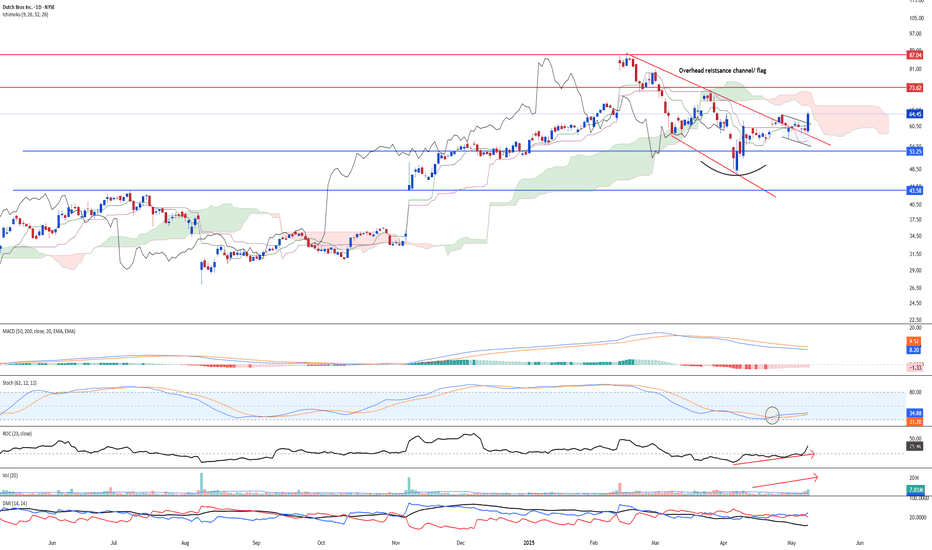Image resolution: width=932 pixels, height=550 pixels.
Task: Click the 25.46 ROC value tag
Action: (x=915, y=445)
